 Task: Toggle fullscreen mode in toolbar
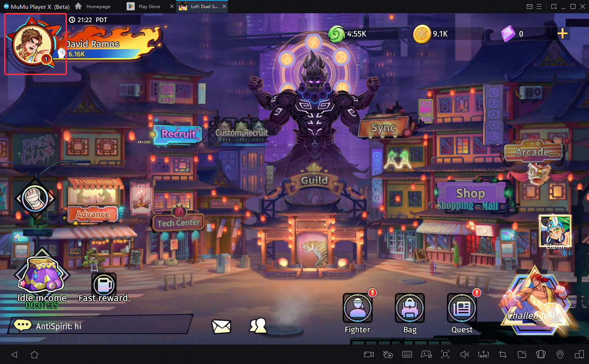coord(445,354)
